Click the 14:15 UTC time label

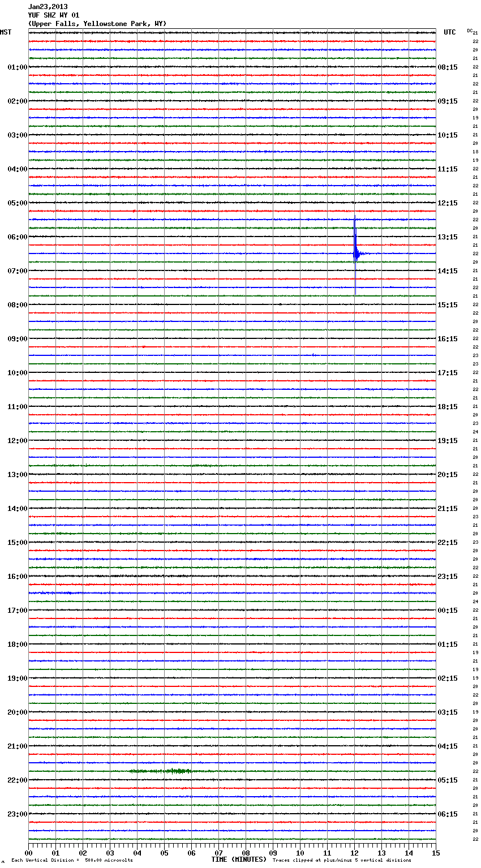(x=448, y=271)
